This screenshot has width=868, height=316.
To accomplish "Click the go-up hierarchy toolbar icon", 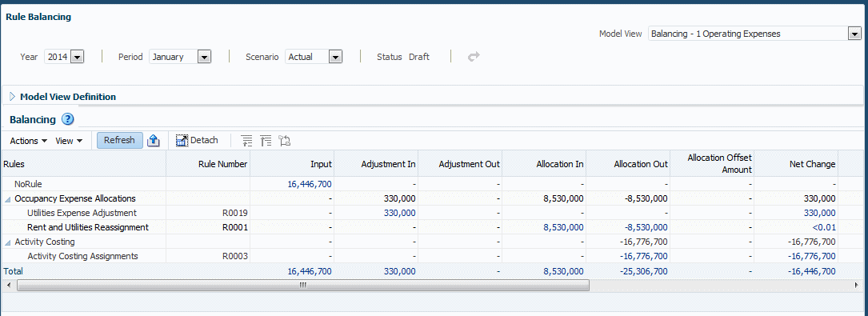I will [247, 141].
